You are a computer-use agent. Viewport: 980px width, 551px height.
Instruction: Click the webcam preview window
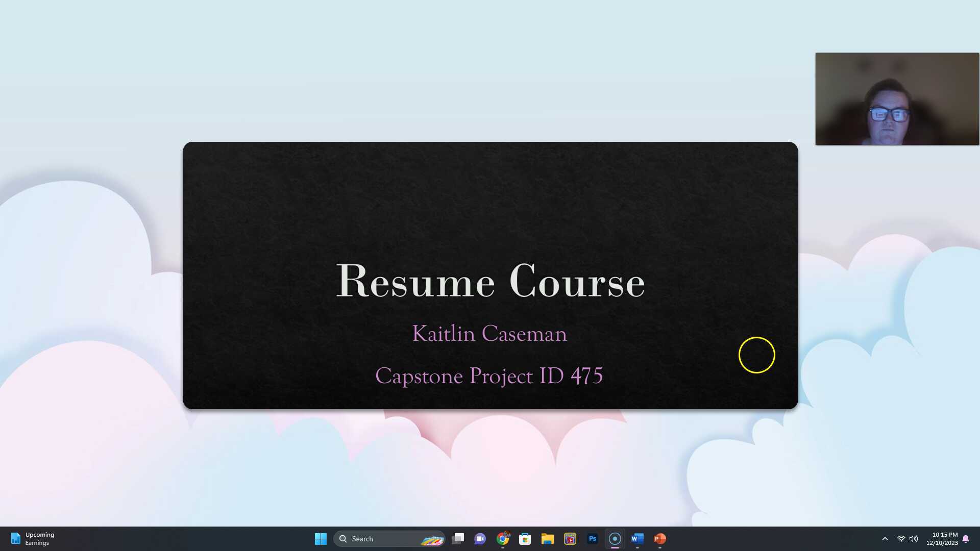click(x=897, y=99)
